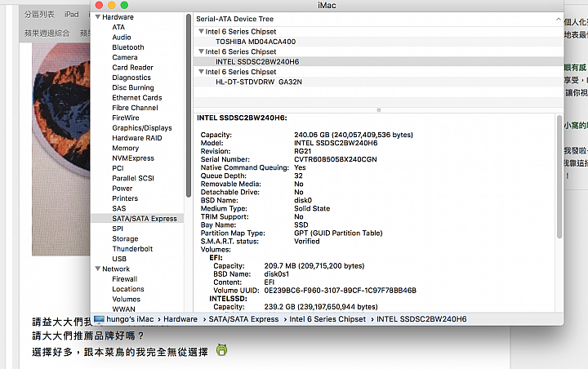This screenshot has width=588, height=369.
Task: Click INTEL SSDSC2BW240H6 in path bar
Action: pos(421,319)
